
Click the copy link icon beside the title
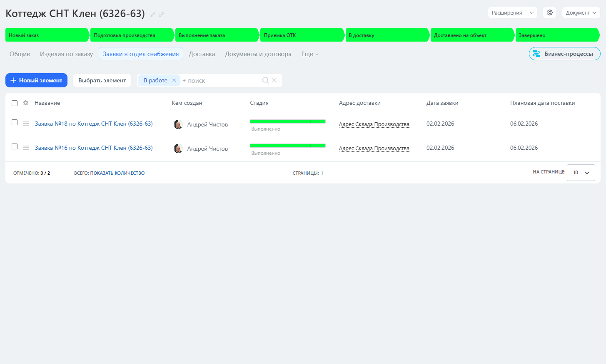[x=161, y=15]
